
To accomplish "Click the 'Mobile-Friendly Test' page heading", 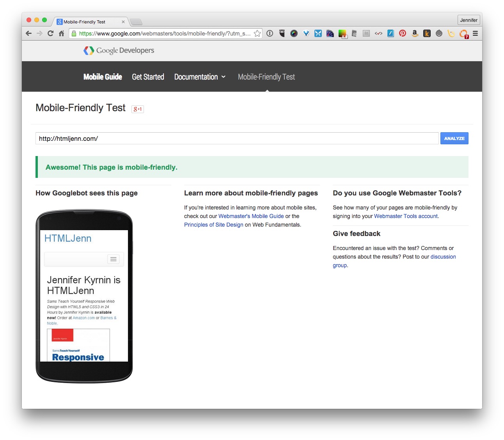I will (80, 108).
